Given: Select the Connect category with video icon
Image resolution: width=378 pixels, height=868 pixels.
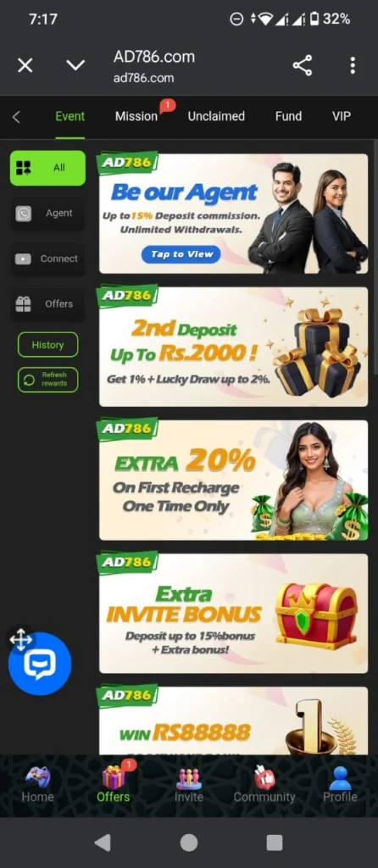Looking at the screenshot, I should (47, 259).
